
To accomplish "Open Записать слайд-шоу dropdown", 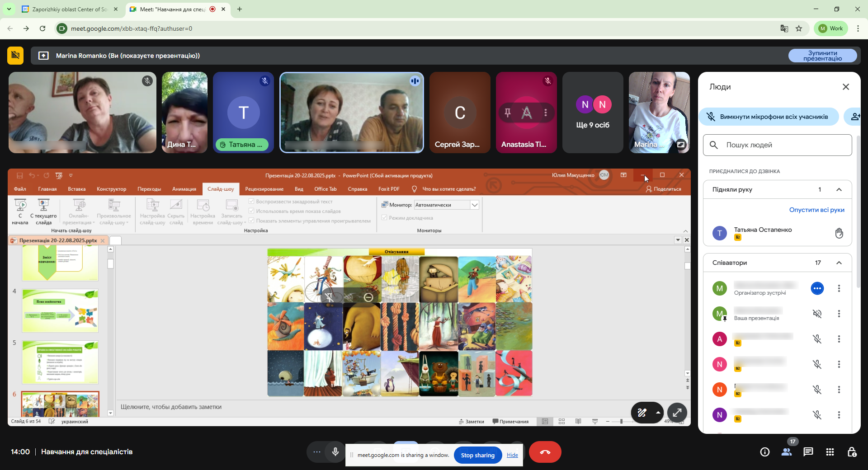I will click(x=231, y=211).
